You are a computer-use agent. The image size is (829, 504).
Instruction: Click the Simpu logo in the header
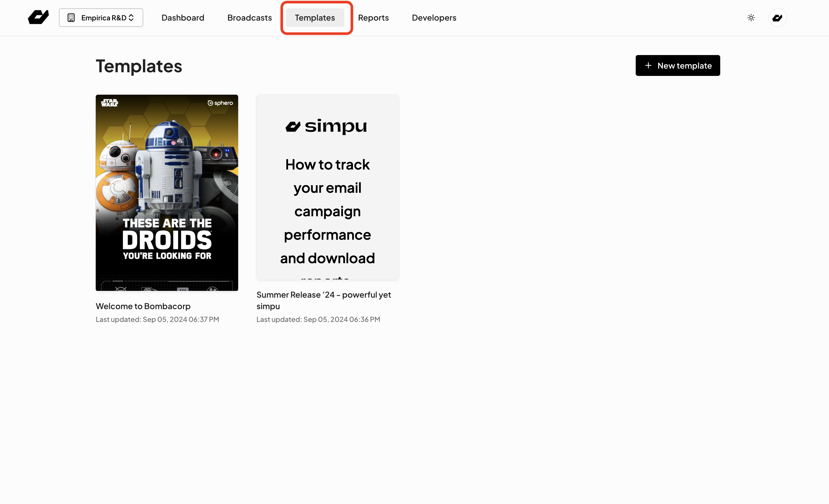38,17
